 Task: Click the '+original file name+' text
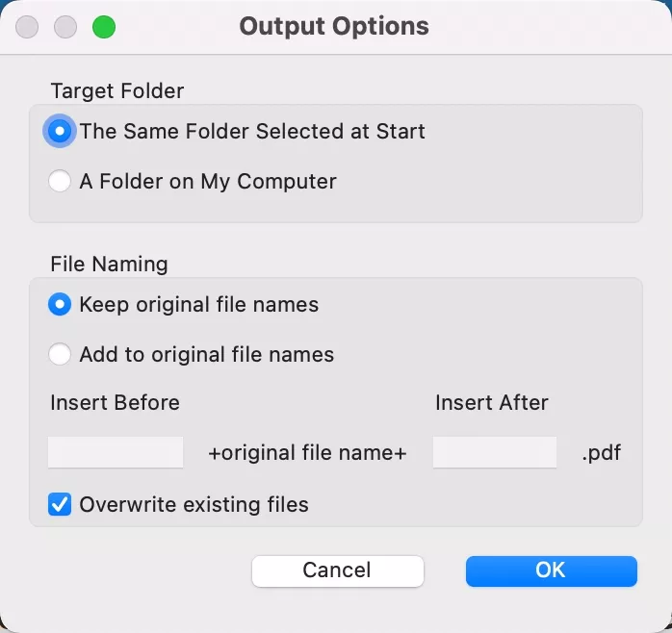click(307, 453)
